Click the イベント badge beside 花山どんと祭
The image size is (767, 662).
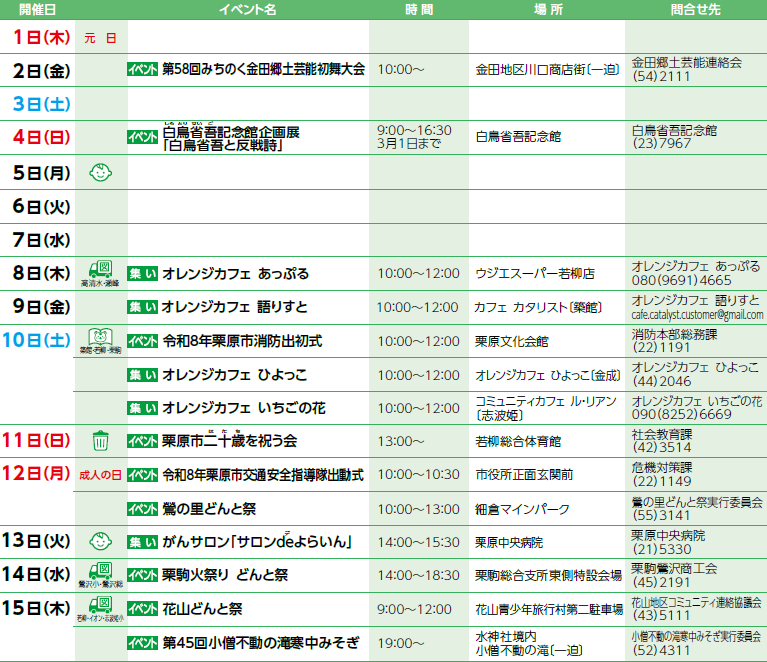click(143, 609)
